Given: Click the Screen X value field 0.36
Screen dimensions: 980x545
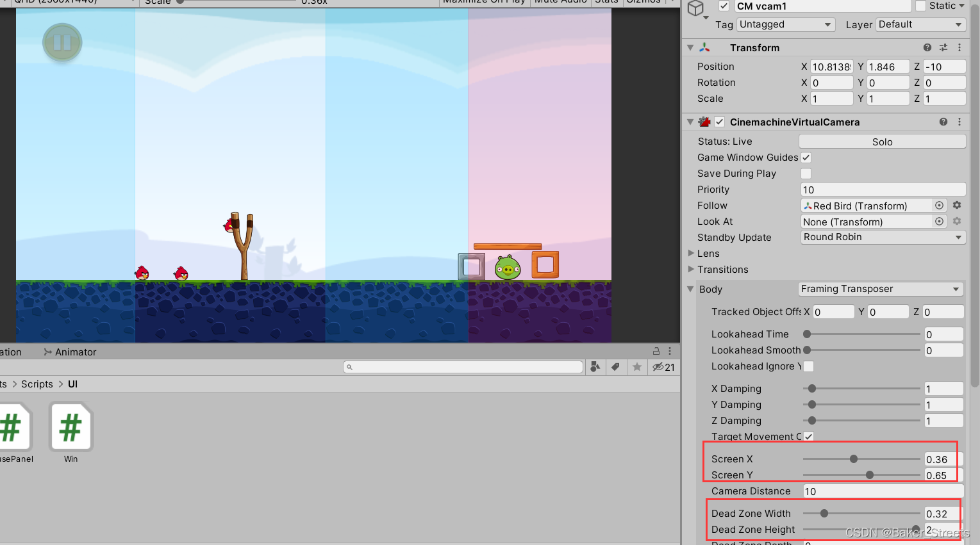Looking at the screenshot, I should coord(943,459).
